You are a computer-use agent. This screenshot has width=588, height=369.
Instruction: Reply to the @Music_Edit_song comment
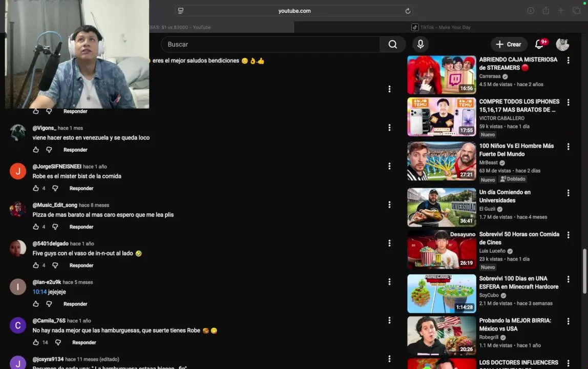81,227
